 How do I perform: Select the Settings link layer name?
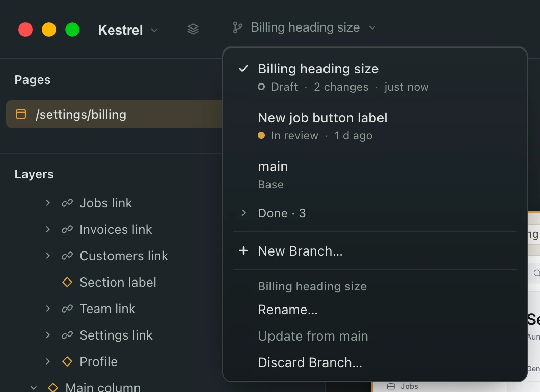click(x=116, y=335)
